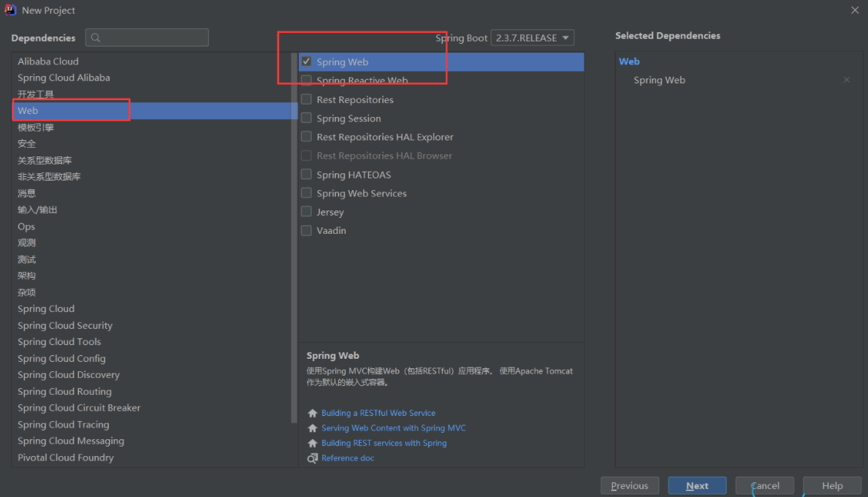Select the Spring Cloud Alibaba category
Screen dimensions: 868x497
151,77
